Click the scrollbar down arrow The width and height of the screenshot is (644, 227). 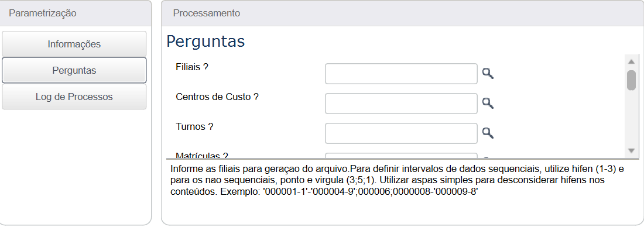[x=631, y=150]
